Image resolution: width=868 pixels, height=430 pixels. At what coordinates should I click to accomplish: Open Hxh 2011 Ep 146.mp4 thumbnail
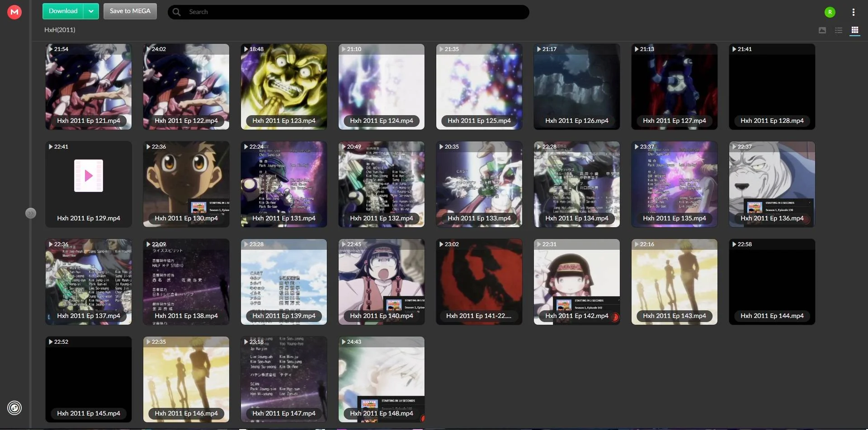point(186,379)
